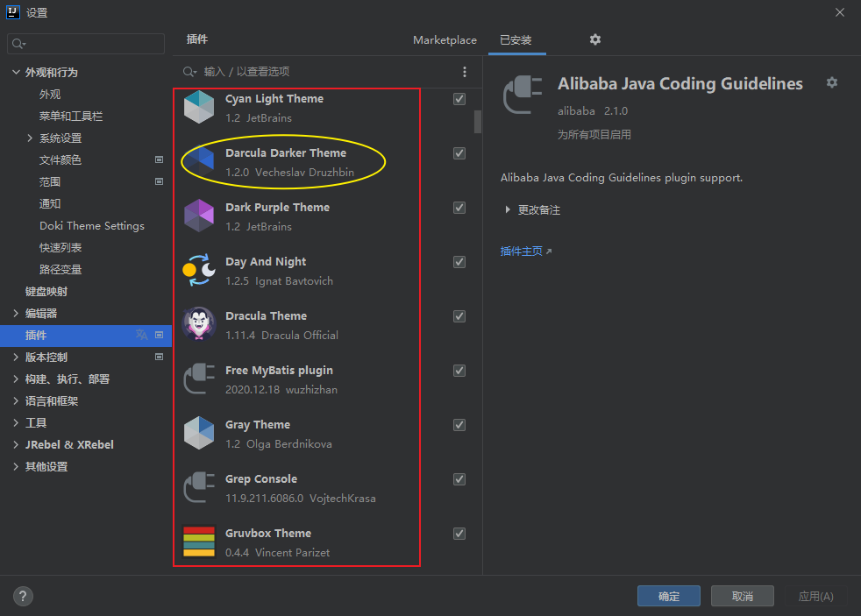Open the 通知 settings page
Viewport: 861px width, 616px height.
(50, 204)
